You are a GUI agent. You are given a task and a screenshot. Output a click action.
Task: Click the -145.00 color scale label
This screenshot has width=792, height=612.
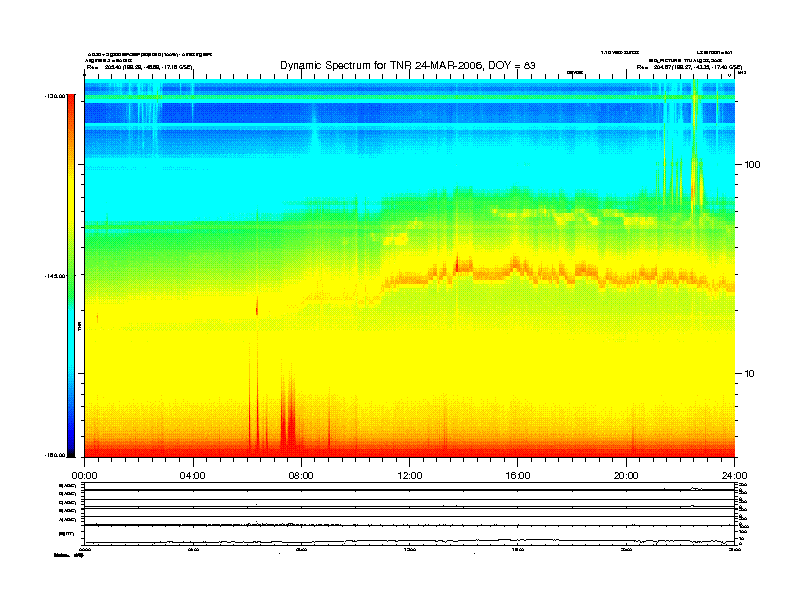55,276
